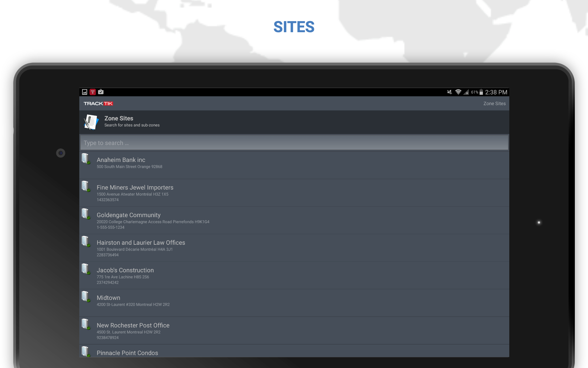588x368 pixels.
Task: Click the TrackTik logo in header
Action: click(x=98, y=104)
